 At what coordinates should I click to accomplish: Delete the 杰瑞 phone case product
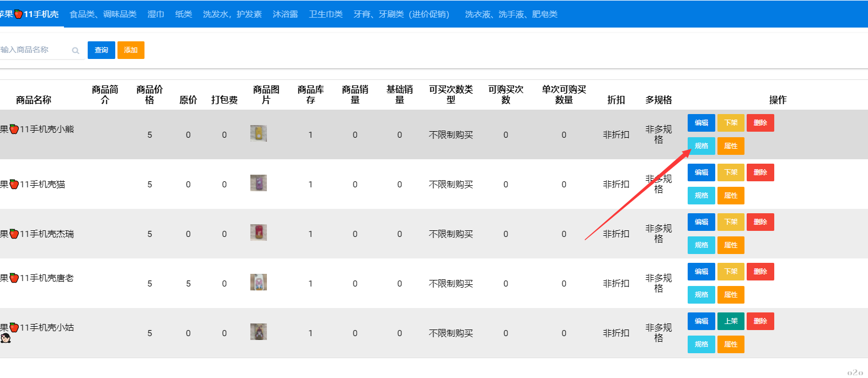click(x=760, y=222)
